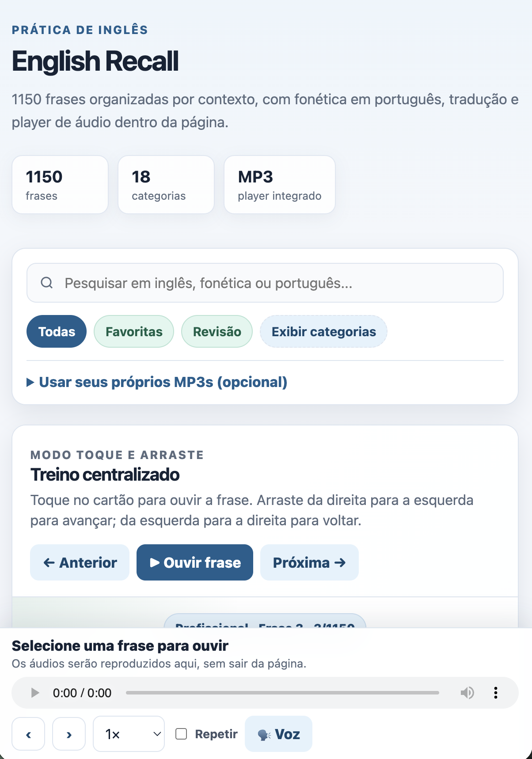Go to next phrase with right chevron
Image resolution: width=532 pixels, height=759 pixels.
click(69, 734)
